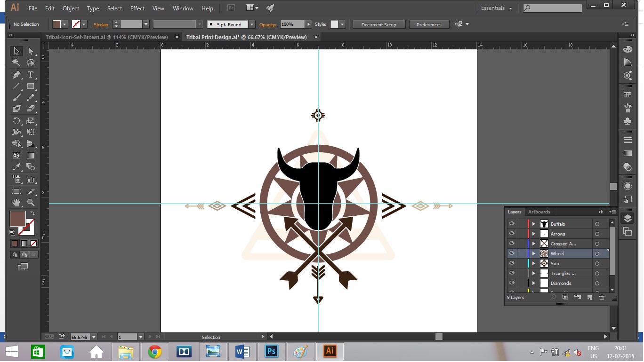Hide the Triangles layer
The height and width of the screenshot is (362, 644).
512,273
